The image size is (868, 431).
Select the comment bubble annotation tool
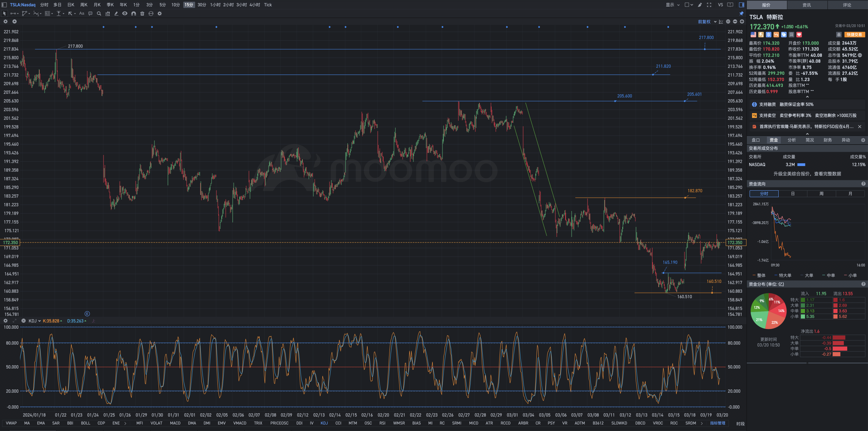[x=90, y=13]
